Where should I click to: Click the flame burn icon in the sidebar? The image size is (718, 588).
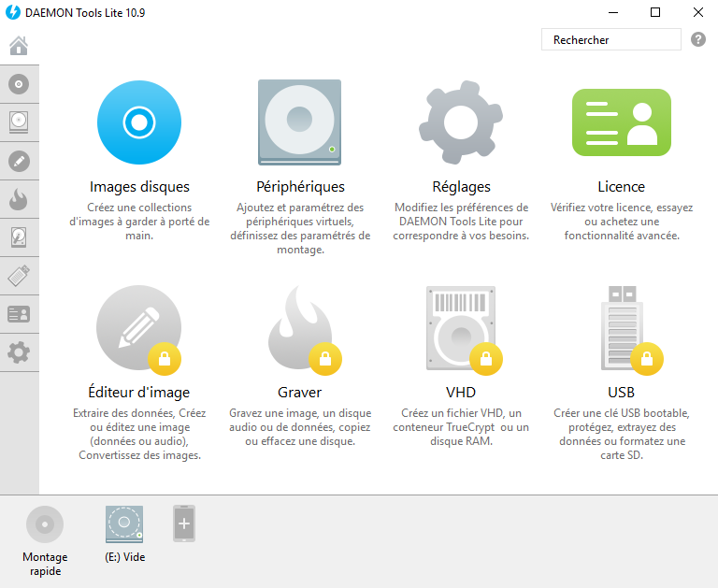pos(19,199)
